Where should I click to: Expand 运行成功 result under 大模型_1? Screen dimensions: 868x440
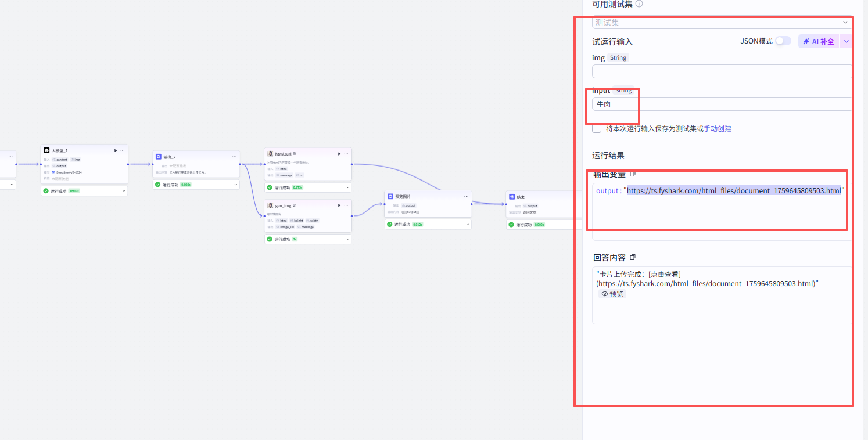tap(84, 191)
